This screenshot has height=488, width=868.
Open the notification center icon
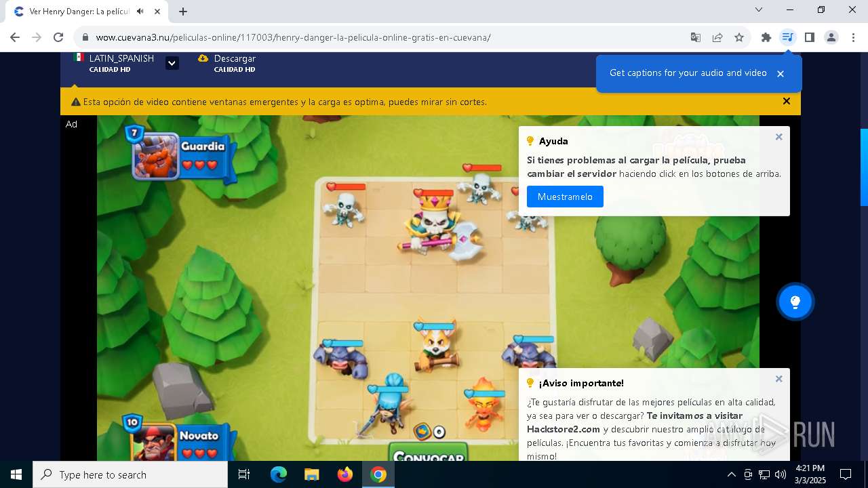(846, 474)
